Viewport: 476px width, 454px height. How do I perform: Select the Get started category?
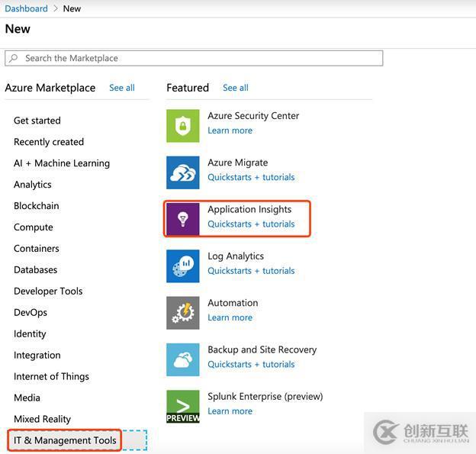click(37, 121)
